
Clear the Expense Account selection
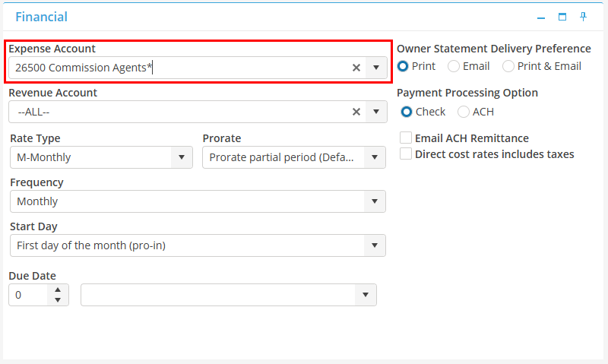pos(356,68)
